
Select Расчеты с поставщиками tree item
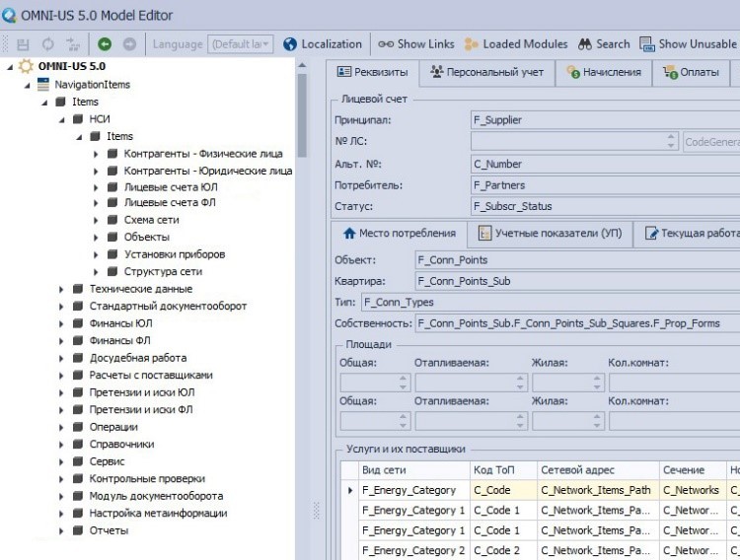tap(151, 376)
